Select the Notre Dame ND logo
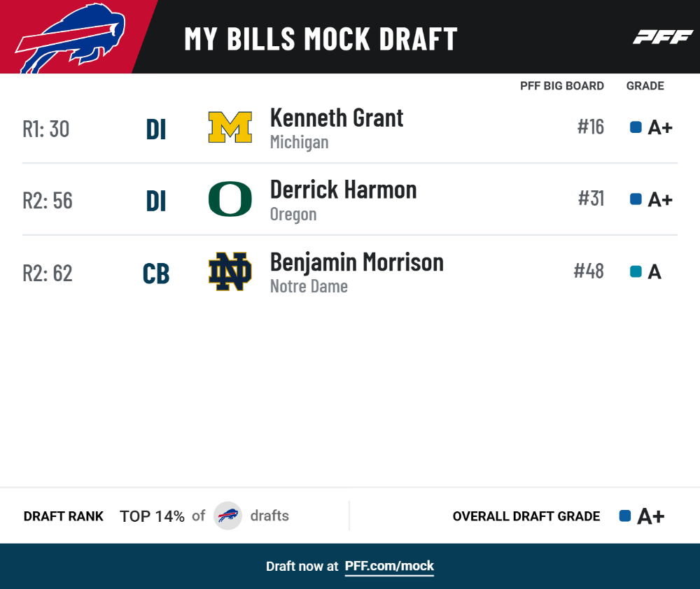 point(230,271)
